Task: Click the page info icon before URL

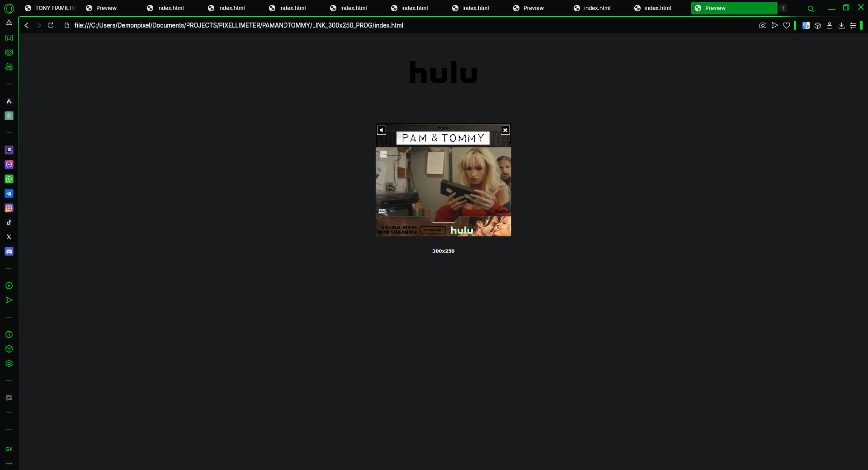Action: [67, 26]
